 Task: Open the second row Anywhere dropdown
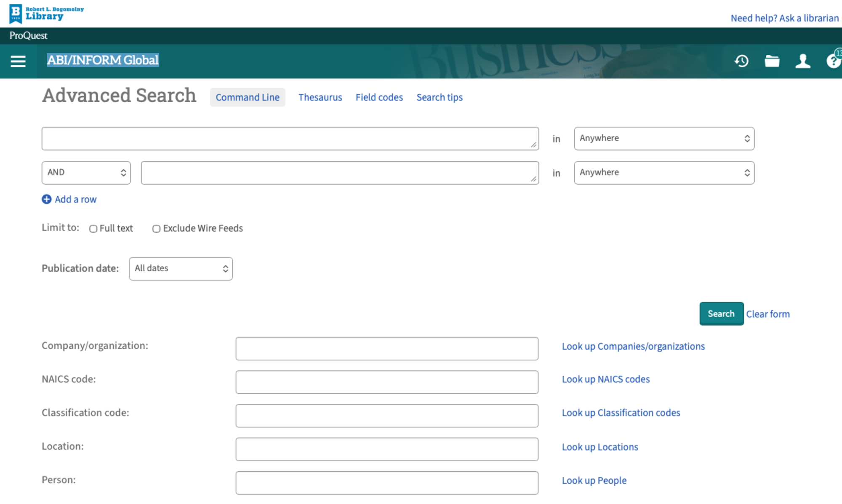pyautogui.click(x=664, y=172)
